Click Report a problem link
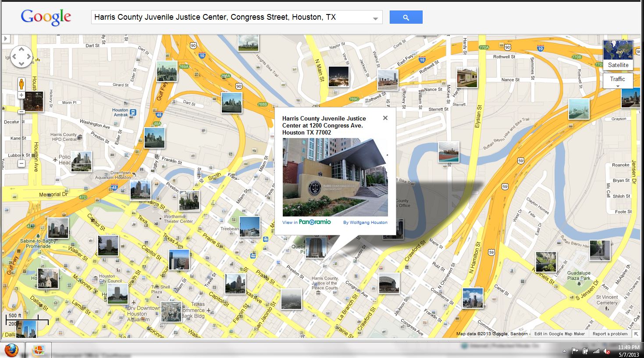 pos(610,333)
